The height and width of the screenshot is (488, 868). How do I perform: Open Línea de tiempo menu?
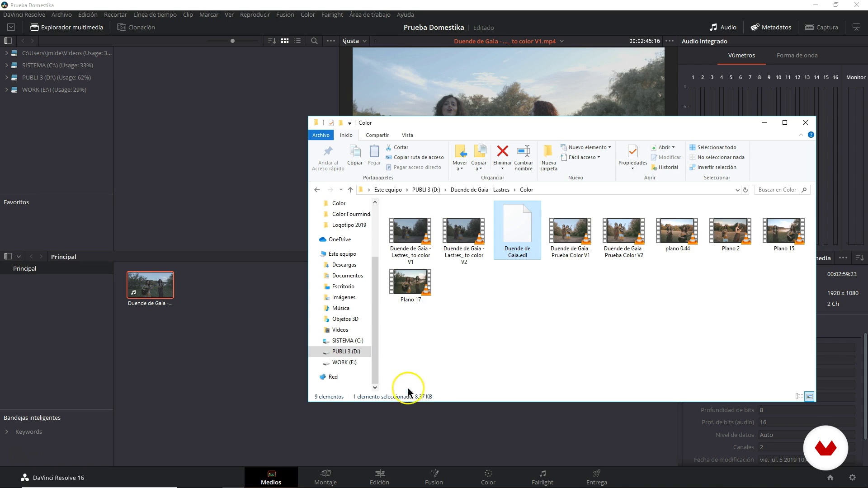coord(155,14)
